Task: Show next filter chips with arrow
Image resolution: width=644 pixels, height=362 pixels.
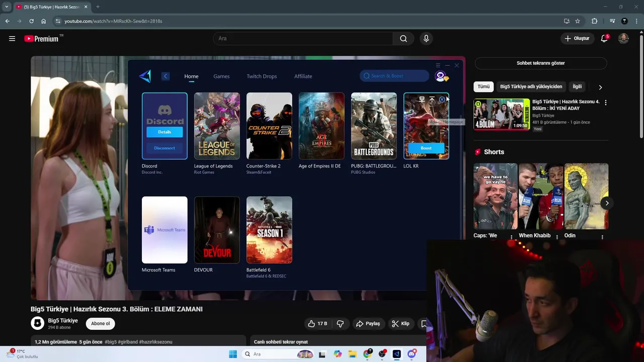Action: click(600, 87)
